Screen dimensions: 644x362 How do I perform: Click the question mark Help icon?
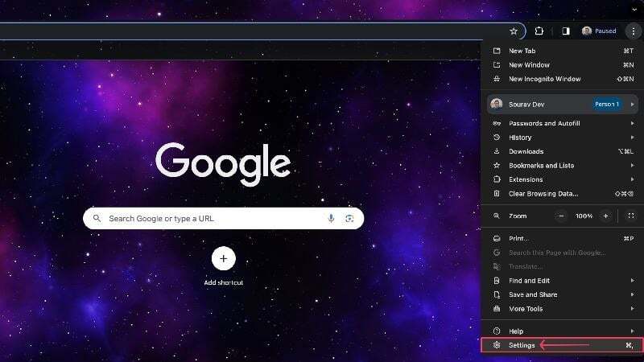(497, 331)
